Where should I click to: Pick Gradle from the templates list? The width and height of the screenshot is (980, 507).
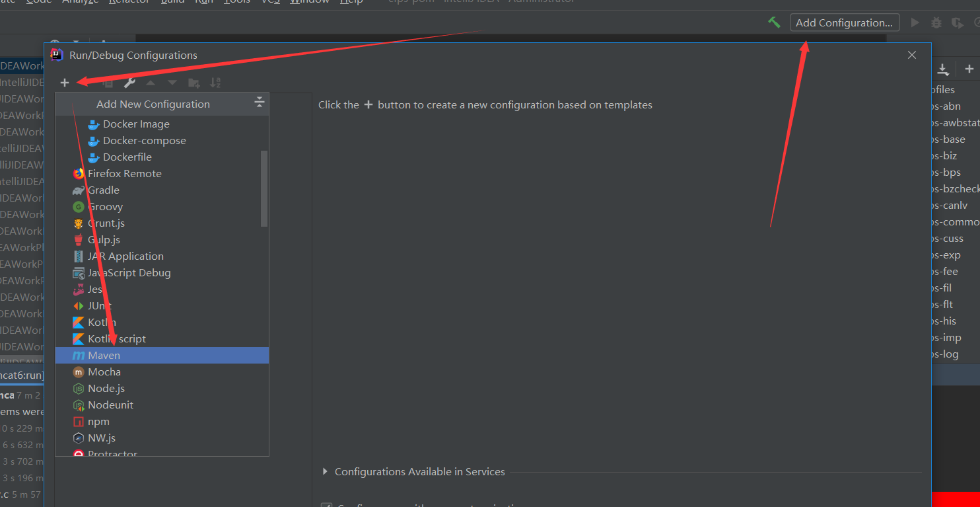[x=104, y=190]
